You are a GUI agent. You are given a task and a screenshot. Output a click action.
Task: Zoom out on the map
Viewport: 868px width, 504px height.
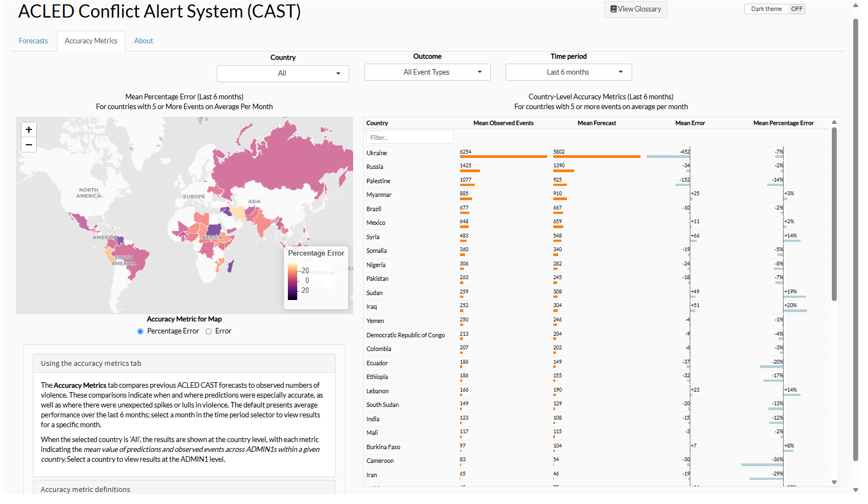pyautogui.click(x=29, y=145)
